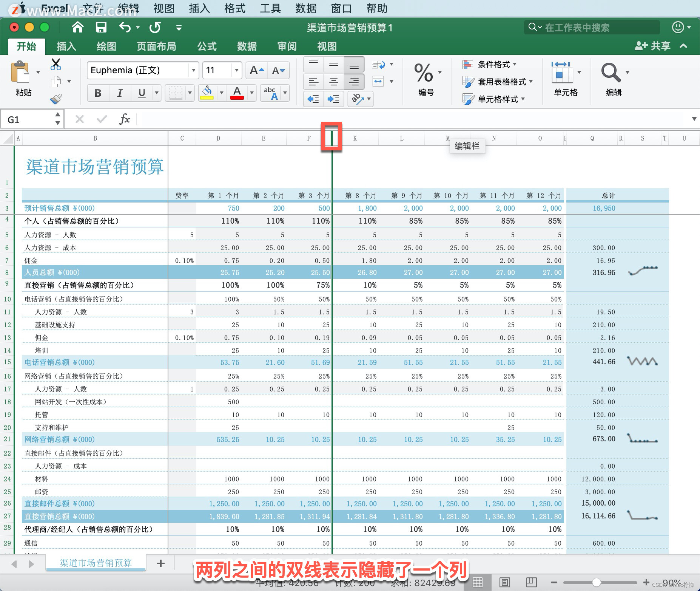Toggle align text right

pyautogui.click(x=354, y=81)
